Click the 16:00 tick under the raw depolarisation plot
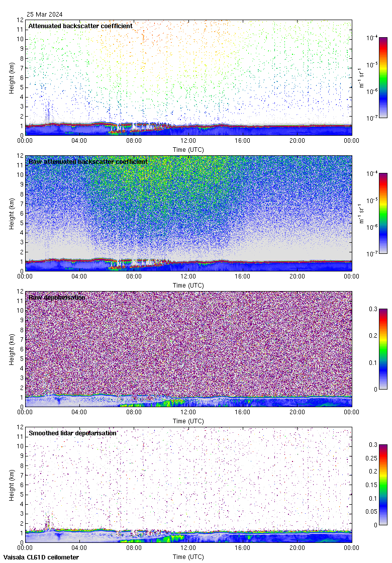This screenshot has width=392, height=563. (243, 412)
